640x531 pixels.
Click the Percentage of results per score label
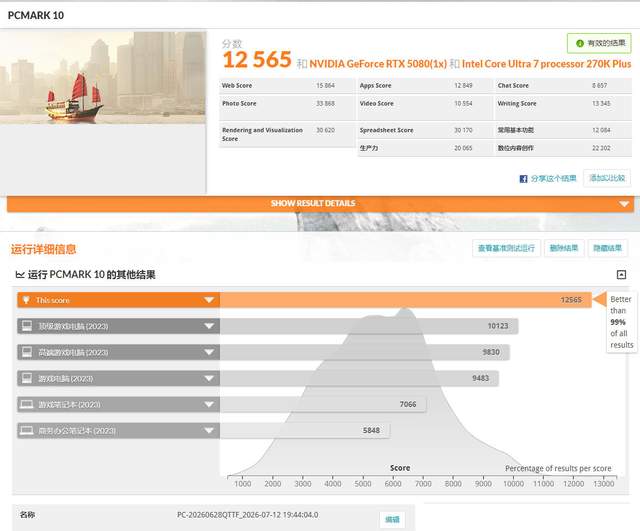(558, 468)
